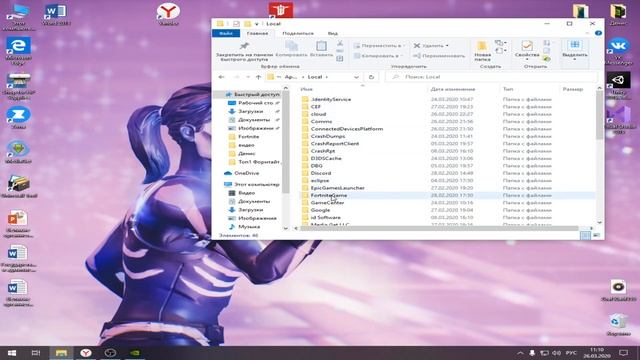Select the Recycle Bin desktop icon

(618, 324)
